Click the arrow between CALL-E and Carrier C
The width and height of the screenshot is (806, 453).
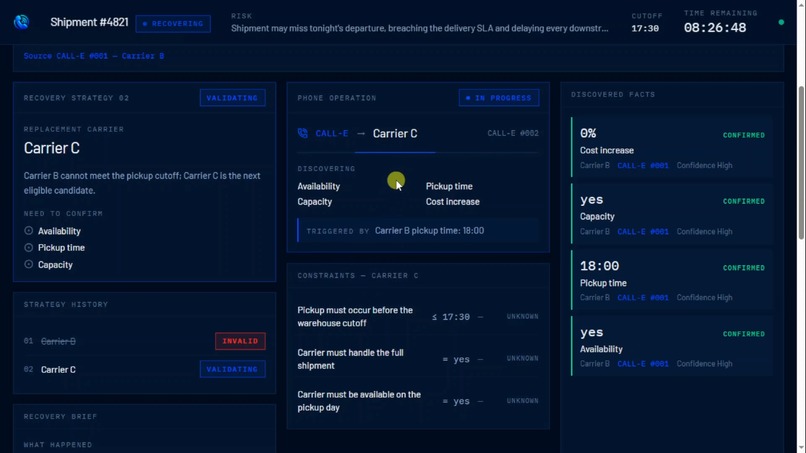click(361, 134)
